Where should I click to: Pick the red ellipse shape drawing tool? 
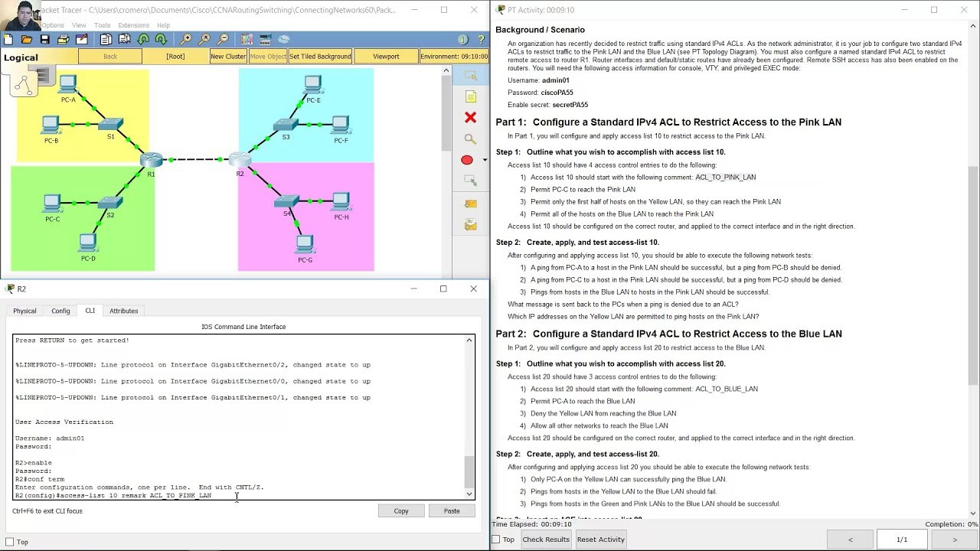click(x=467, y=160)
